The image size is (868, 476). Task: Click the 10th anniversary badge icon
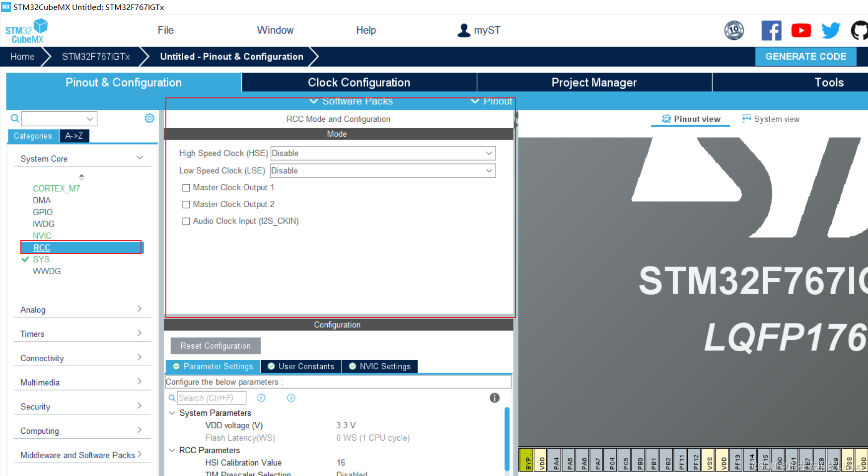click(734, 30)
